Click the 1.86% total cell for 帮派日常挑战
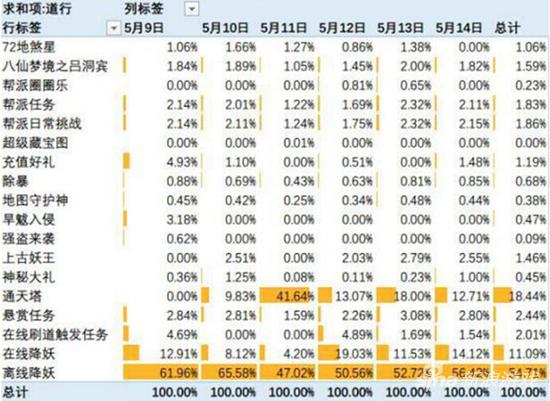The width and height of the screenshot is (550, 401). coord(531,124)
